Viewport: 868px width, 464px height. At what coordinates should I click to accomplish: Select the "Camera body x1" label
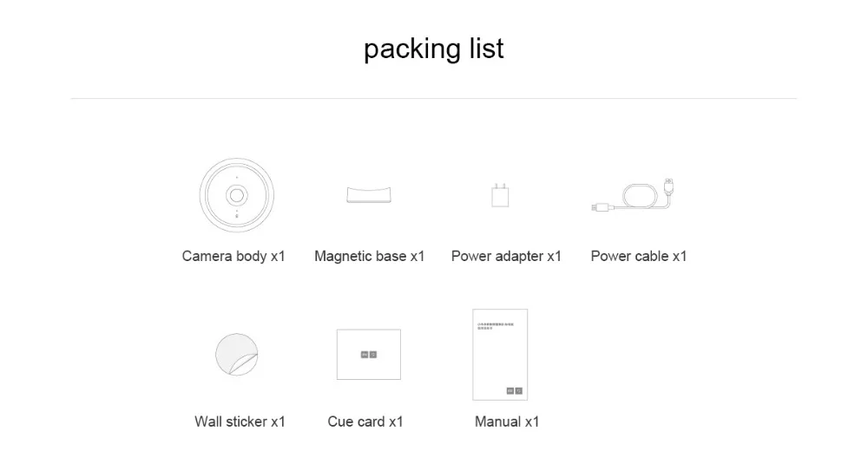(233, 256)
